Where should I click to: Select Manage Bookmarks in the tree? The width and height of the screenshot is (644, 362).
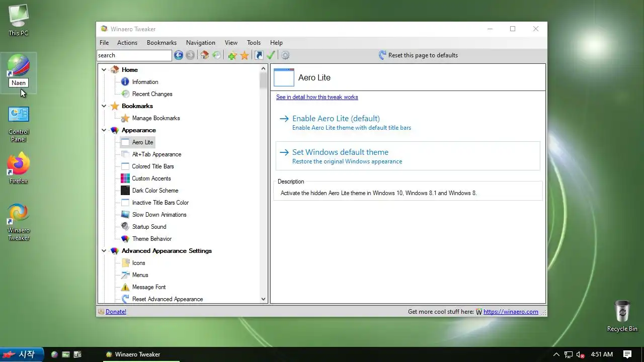pyautogui.click(x=156, y=118)
